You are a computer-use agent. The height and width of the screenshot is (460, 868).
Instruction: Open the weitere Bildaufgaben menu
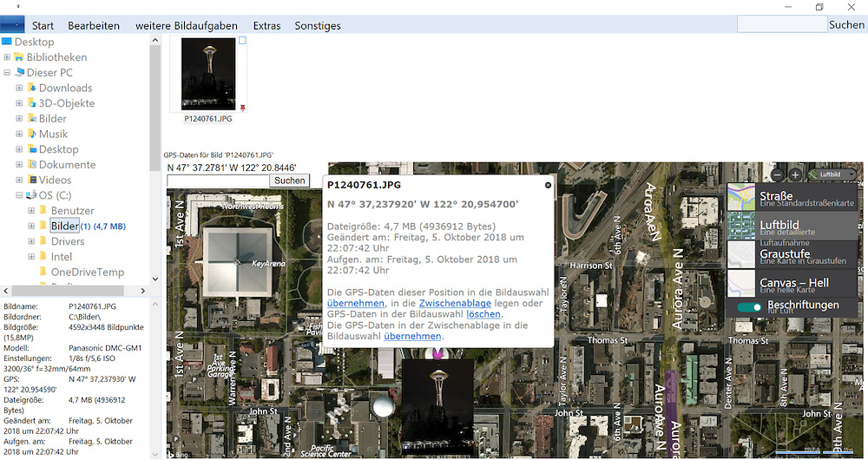(x=186, y=25)
